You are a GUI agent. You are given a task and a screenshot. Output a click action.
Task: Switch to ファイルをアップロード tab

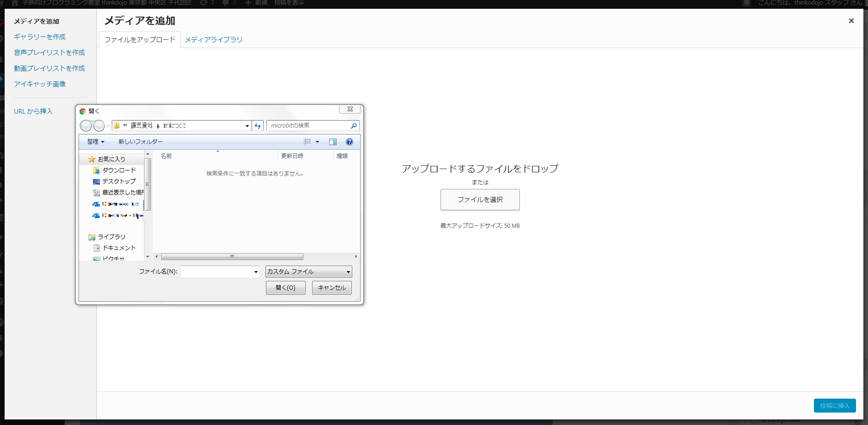140,40
